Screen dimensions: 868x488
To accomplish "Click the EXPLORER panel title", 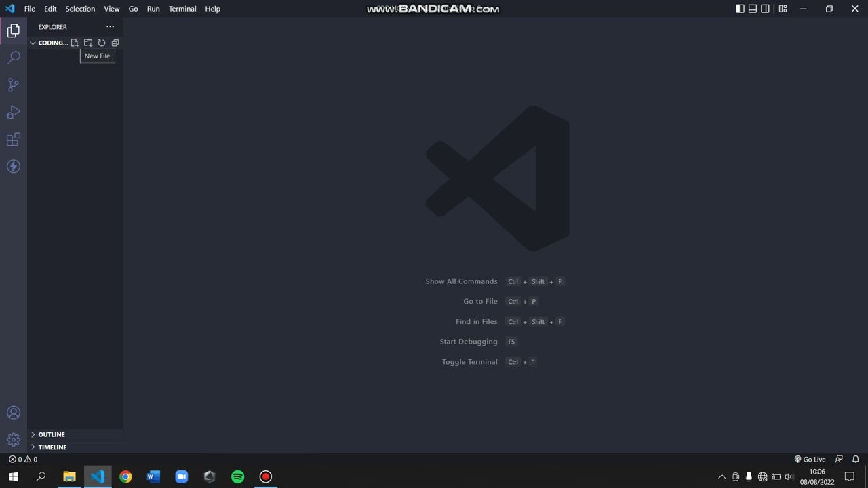I will pyautogui.click(x=52, y=27).
